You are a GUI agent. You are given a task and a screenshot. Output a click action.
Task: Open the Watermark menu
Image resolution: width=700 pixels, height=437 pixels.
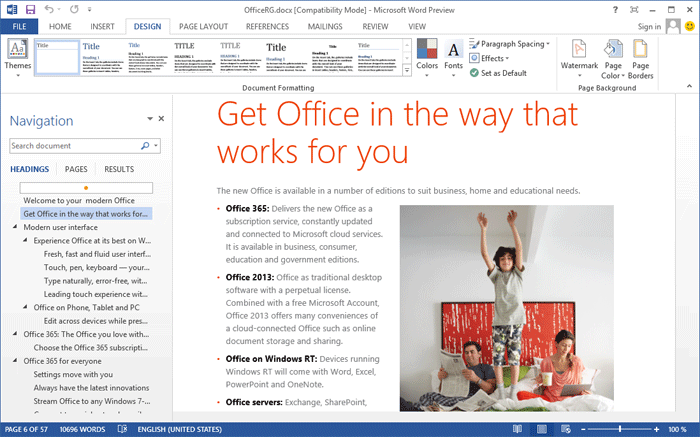click(x=579, y=58)
